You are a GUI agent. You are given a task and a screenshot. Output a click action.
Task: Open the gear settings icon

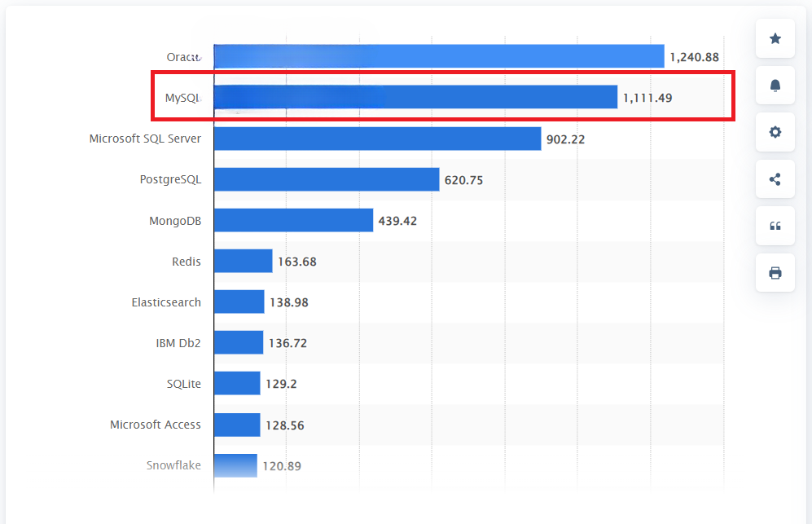775,132
